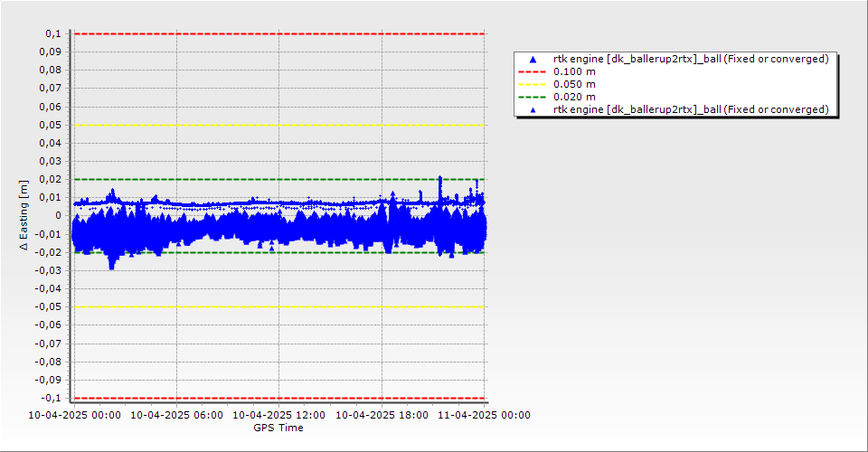Image resolution: width=868 pixels, height=452 pixels.
Task: Click the '0,03' y-axis value
Action: pos(51,162)
